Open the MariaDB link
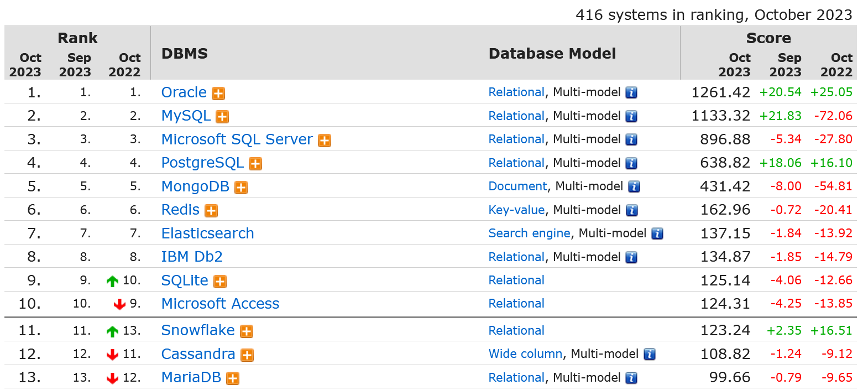 tap(191, 377)
